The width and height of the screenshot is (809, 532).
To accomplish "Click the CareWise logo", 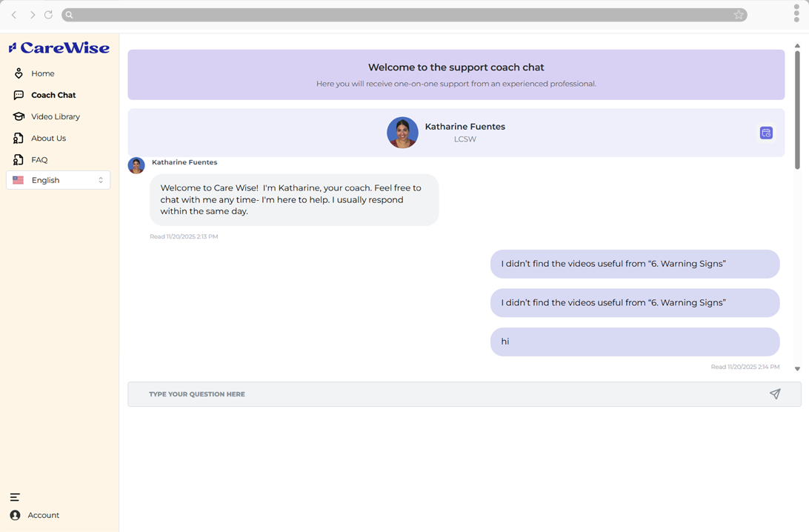I will tap(59, 48).
